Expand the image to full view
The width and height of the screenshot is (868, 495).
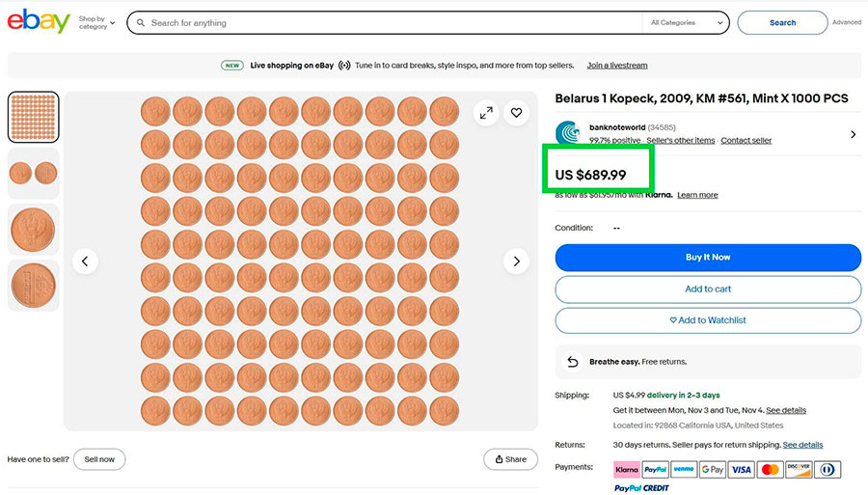pos(486,113)
